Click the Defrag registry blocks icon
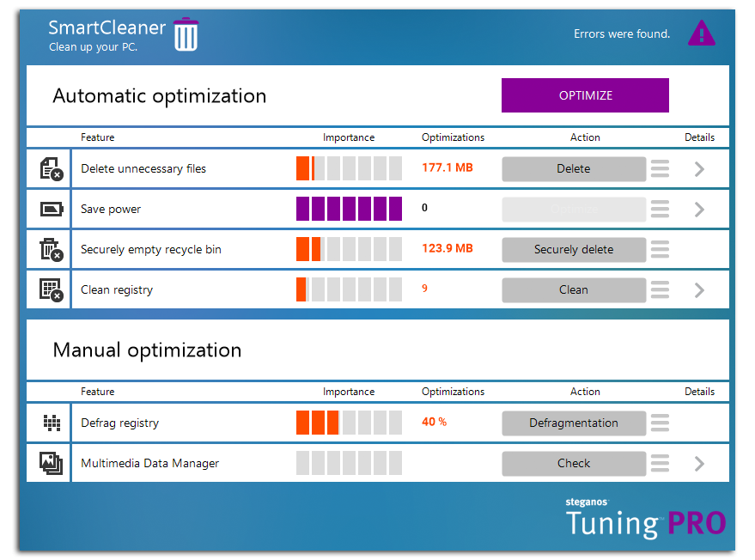755x560 pixels. [52, 423]
